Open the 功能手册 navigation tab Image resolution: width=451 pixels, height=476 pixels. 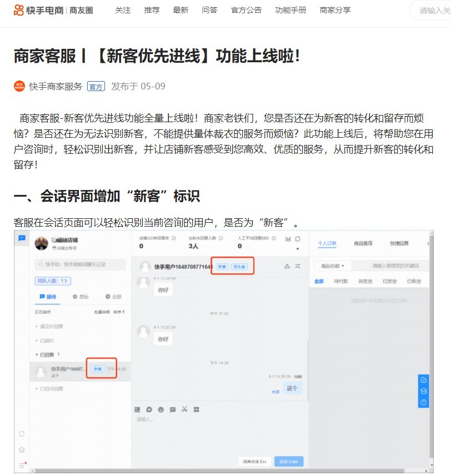click(x=290, y=11)
